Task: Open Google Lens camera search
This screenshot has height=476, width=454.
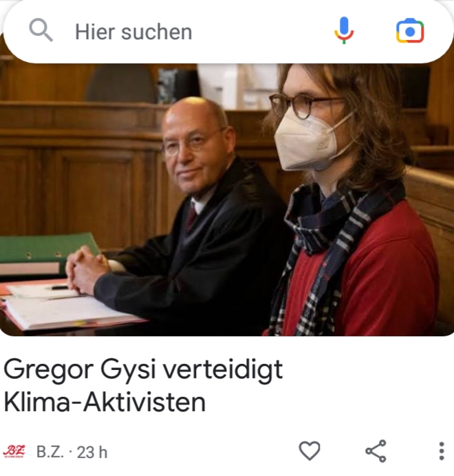Action: 410,31
